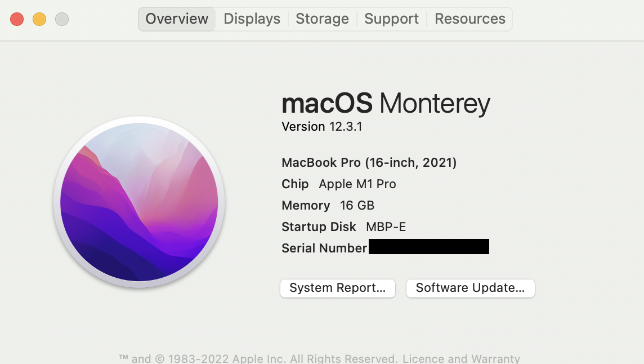Open the System Report
The height and width of the screenshot is (364, 644).
pos(337,288)
